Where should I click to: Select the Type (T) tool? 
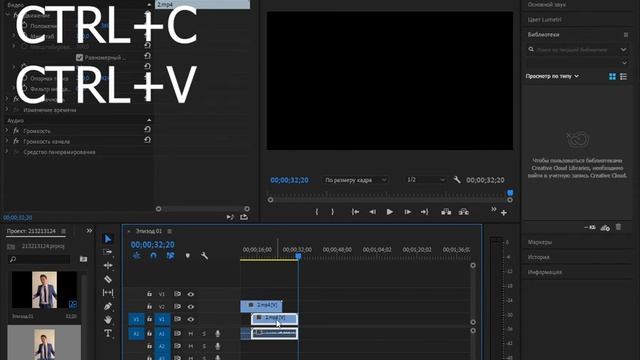click(x=108, y=333)
